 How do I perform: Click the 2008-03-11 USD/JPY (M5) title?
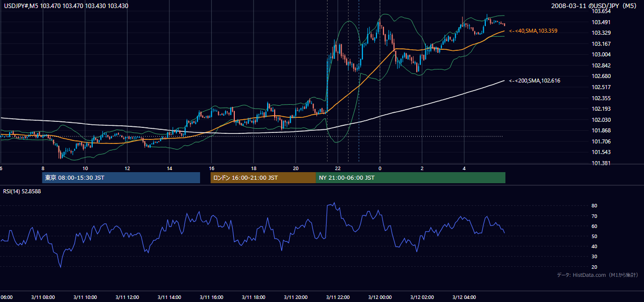click(x=595, y=6)
